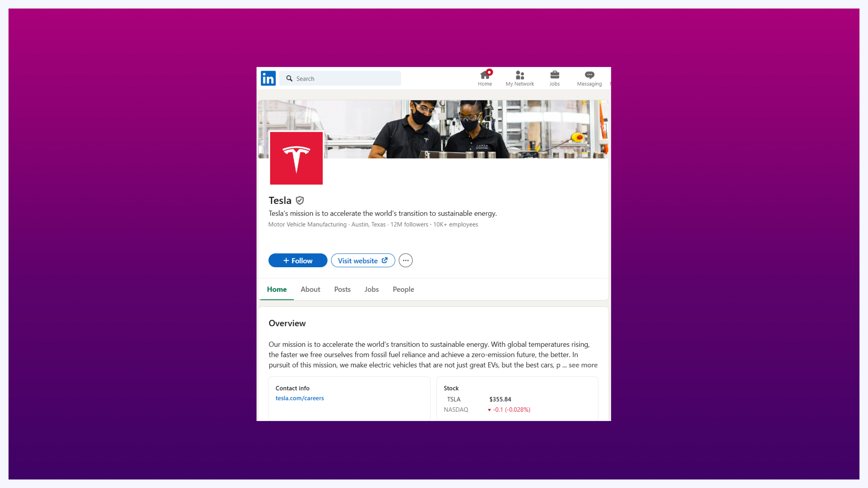Screen dimensions: 868x488
Task: Switch to the About tab
Action: (x=310, y=289)
